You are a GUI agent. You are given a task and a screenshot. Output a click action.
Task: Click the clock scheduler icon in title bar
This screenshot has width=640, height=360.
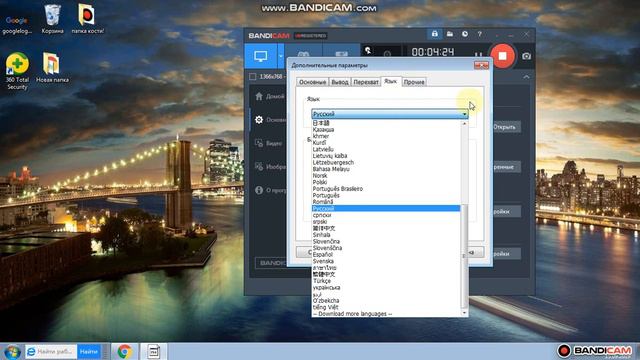coord(465,34)
